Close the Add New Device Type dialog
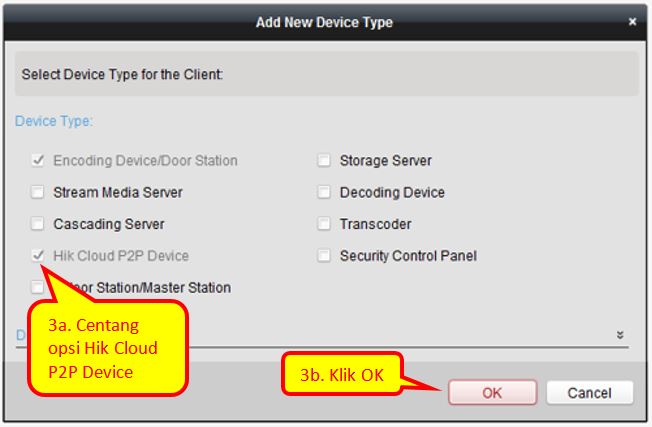Viewport: 652px width, 427px height. [632, 21]
